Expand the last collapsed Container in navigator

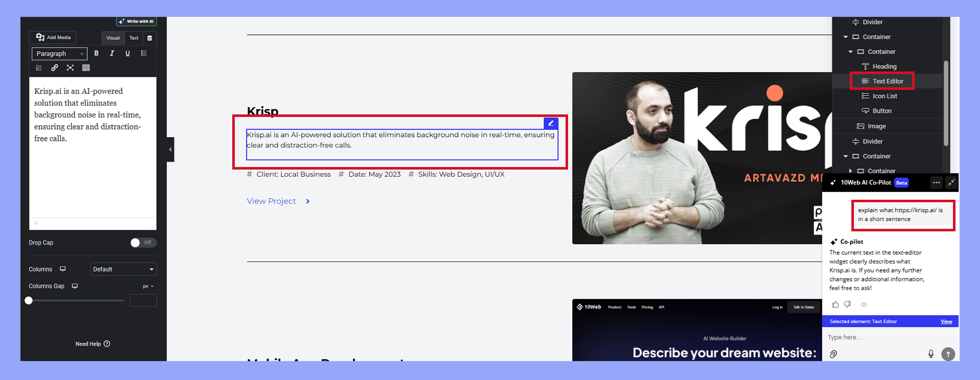point(850,171)
